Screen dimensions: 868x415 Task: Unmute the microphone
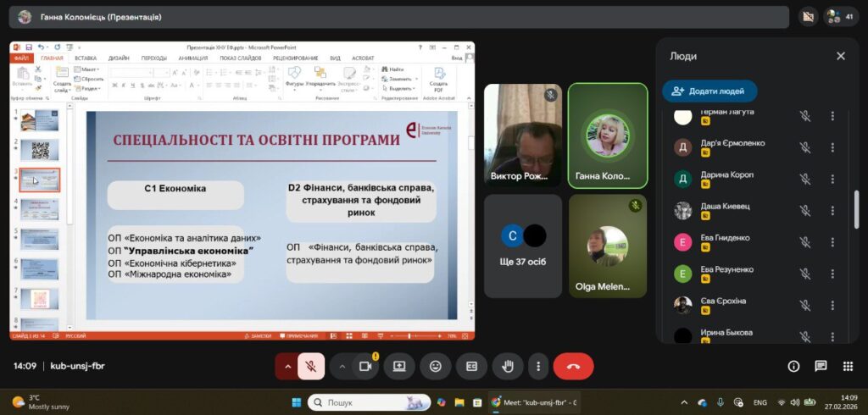(311, 366)
